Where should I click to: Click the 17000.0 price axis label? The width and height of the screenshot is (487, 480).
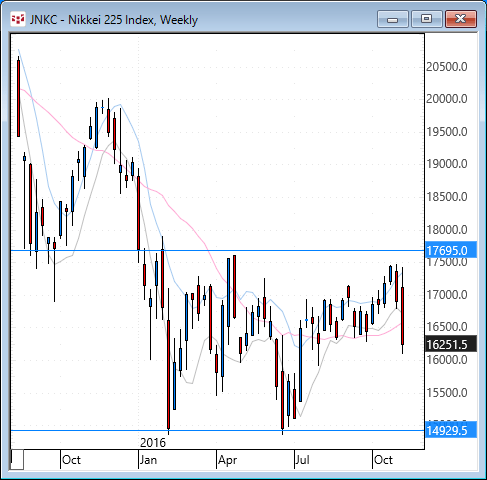[447, 295]
